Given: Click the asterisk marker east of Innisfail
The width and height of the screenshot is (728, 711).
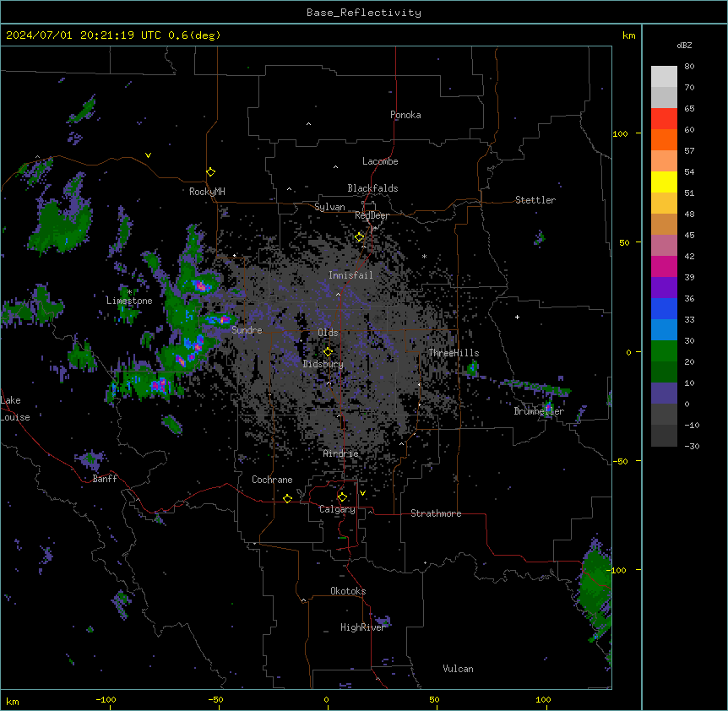Looking at the screenshot, I should click(424, 256).
